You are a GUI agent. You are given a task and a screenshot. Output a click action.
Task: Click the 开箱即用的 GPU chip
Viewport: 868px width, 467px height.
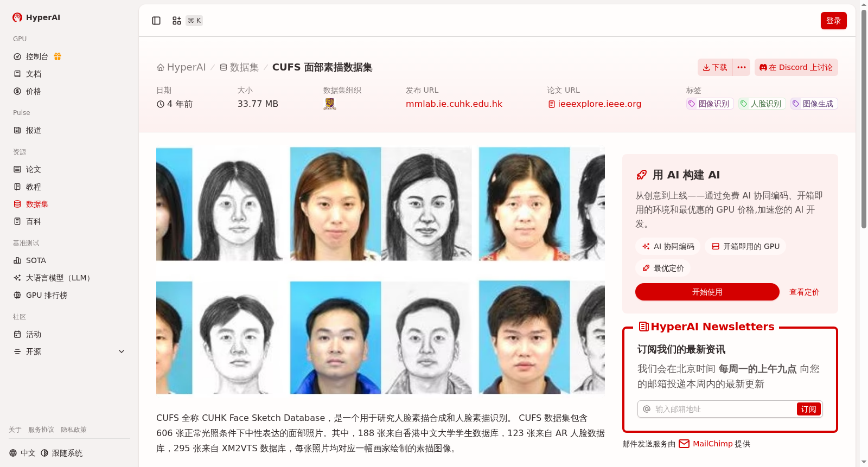[x=745, y=246]
